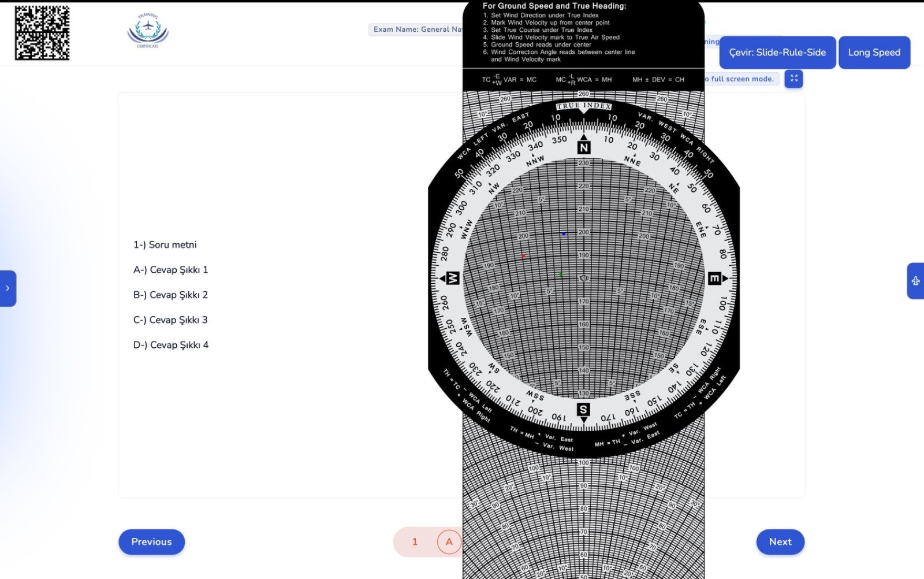Click 'TC ± VAR = MC' formula

[509, 79]
